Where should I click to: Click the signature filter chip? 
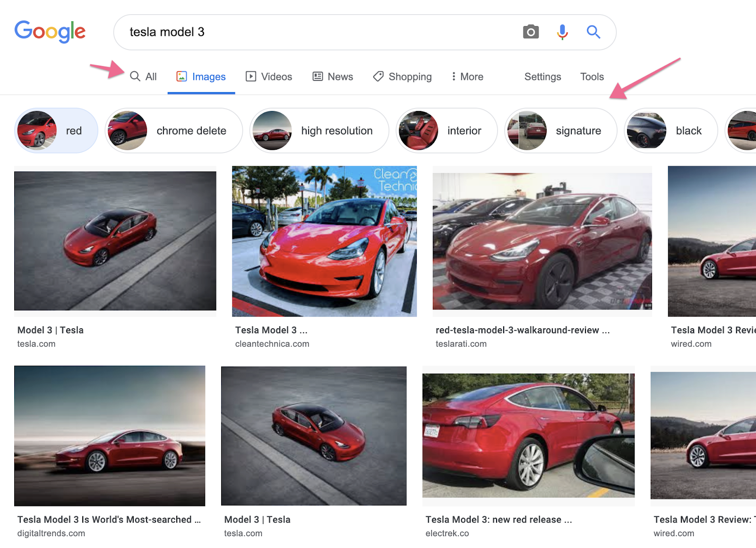coord(560,131)
